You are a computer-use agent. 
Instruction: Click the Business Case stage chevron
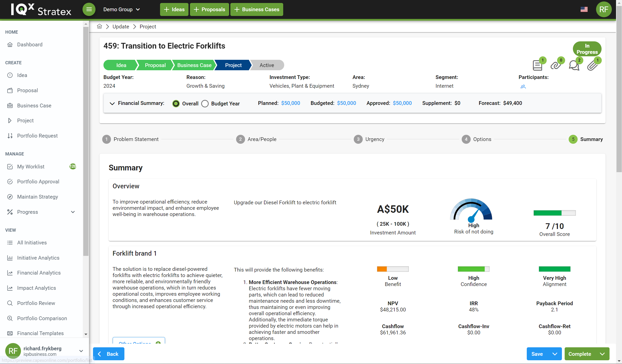click(x=194, y=65)
